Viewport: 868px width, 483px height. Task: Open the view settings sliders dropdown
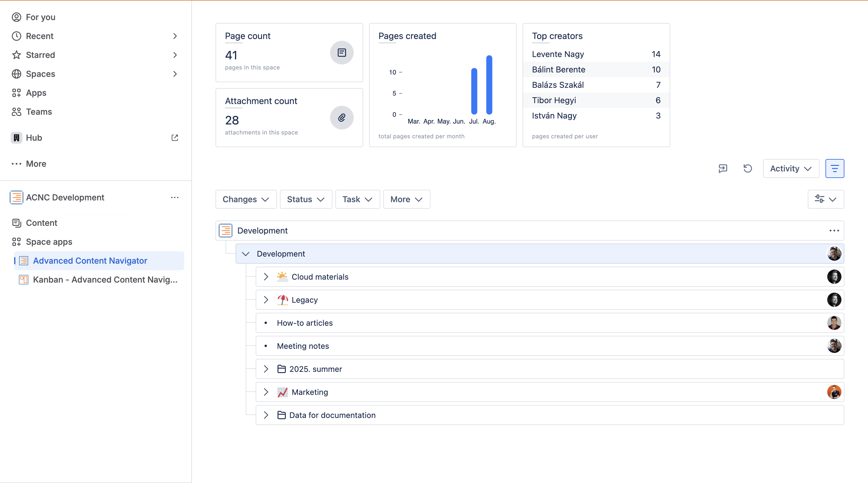point(825,199)
